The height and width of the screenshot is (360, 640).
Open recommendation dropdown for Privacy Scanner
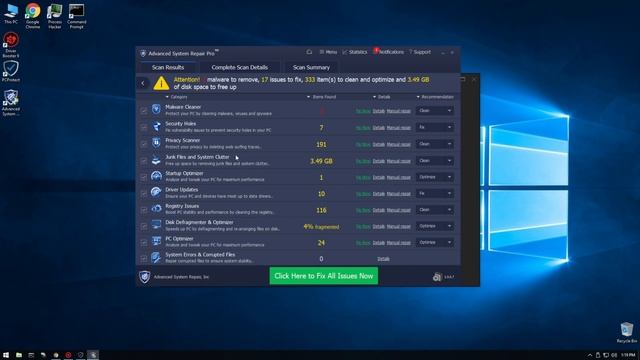435,144
